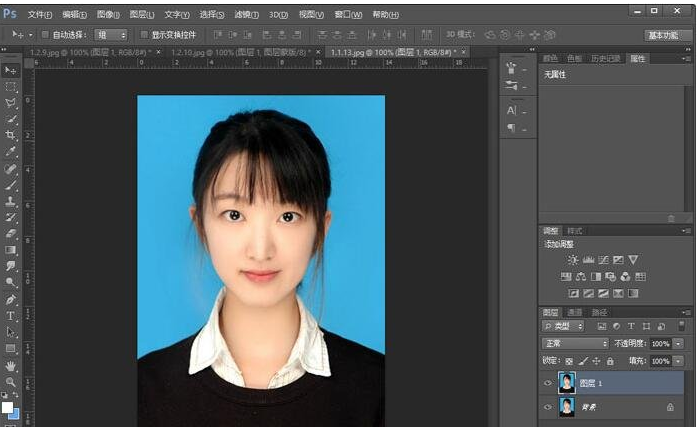Select the Hand tool
Viewport: 697px width, 427px height.
11,366
